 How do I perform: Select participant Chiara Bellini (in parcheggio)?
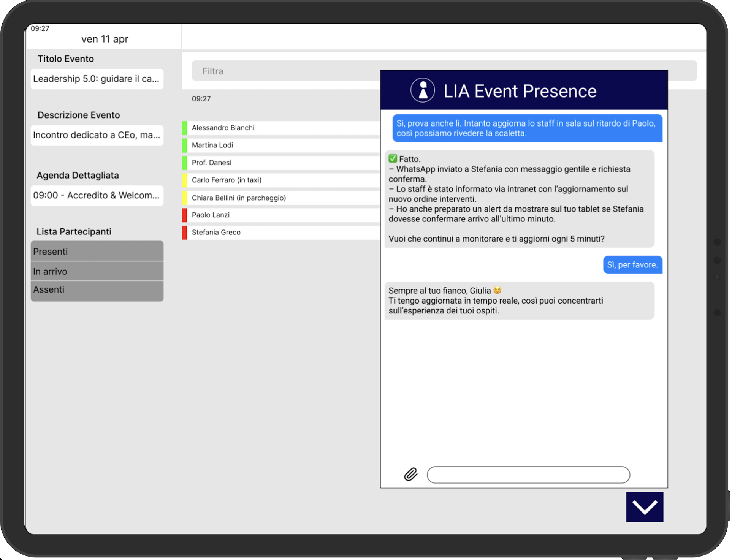click(x=281, y=198)
